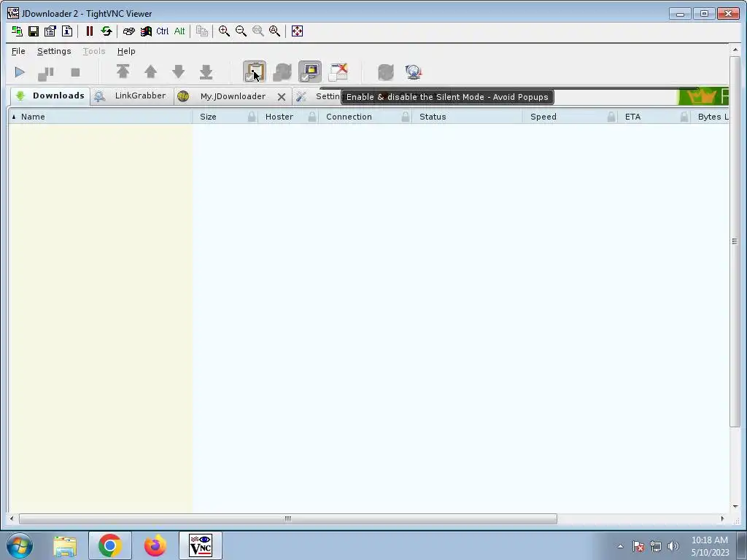Toggle the lock icon in Hoster column
747x560 pixels.
pos(312,117)
